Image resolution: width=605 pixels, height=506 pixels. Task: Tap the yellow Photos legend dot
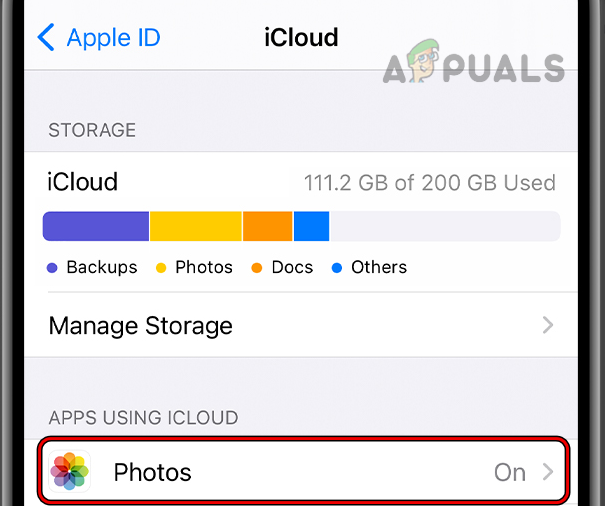[x=160, y=268]
